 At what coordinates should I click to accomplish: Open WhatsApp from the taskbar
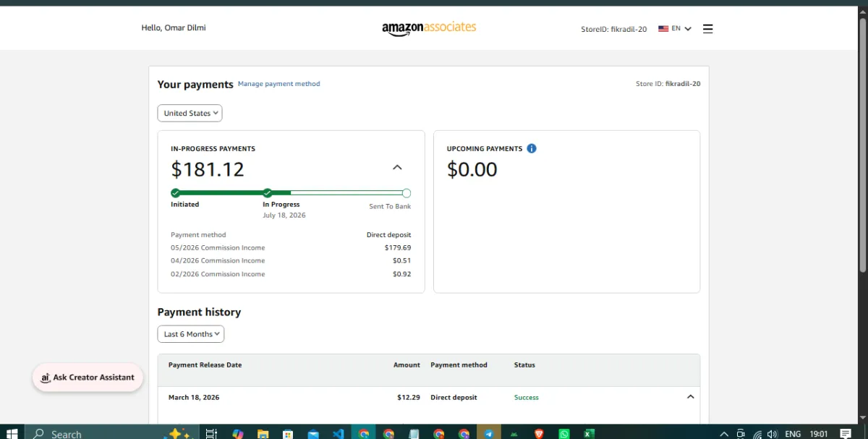pyautogui.click(x=564, y=433)
